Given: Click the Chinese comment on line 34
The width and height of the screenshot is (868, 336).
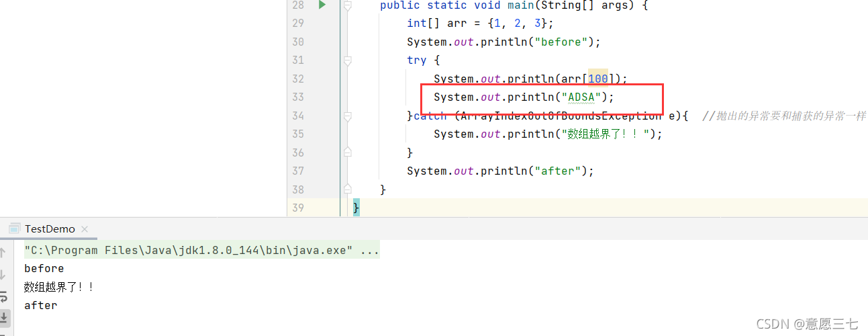Looking at the screenshot, I should pyautogui.click(x=784, y=116).
